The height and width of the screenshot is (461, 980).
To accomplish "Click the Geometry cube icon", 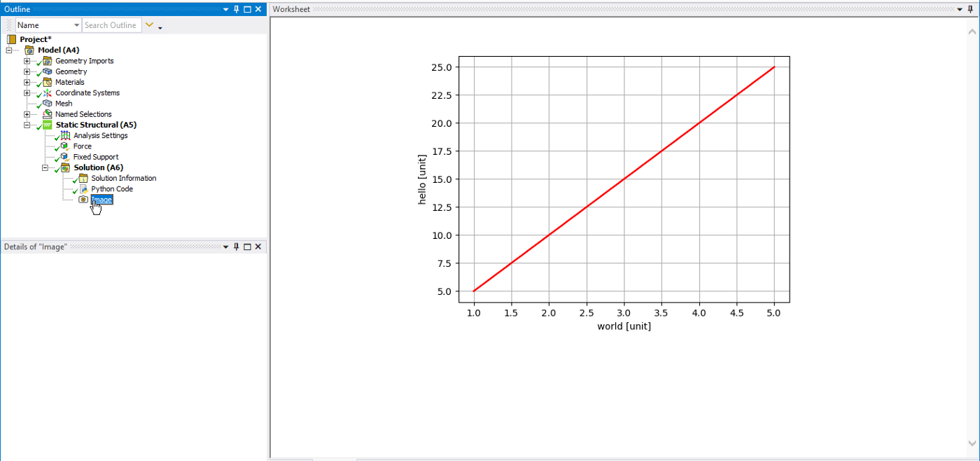I will point(48,71).
